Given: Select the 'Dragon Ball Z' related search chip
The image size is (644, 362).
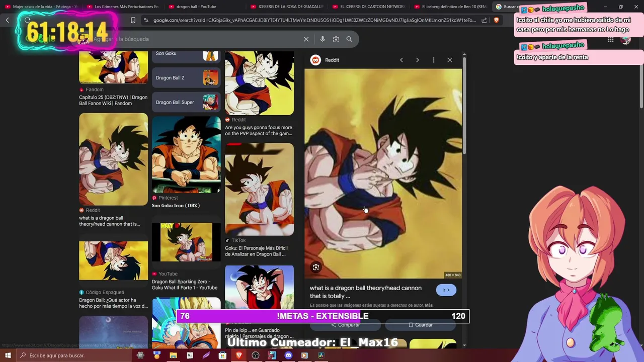Looking at the screenshot, I should (x=186, y=78).
